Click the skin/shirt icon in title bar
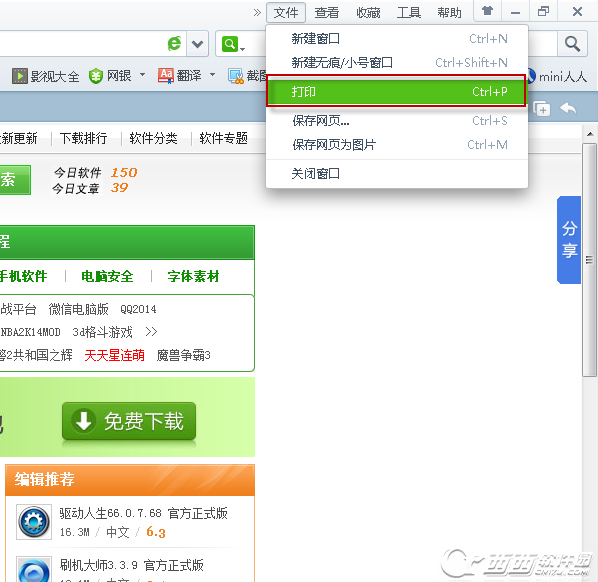598x582 pixels. 487,11
